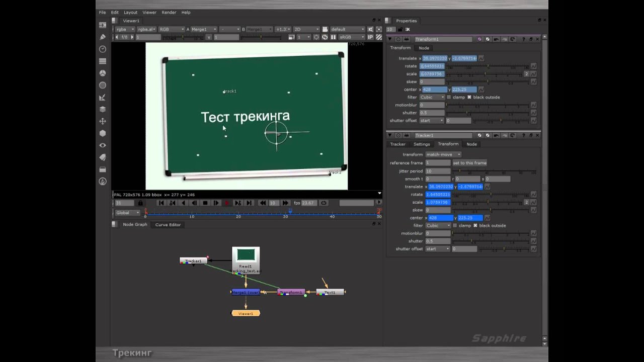This screenshot has height=362, width=644.
Task: Click the red record keyframe button
Action: (227, 203)
